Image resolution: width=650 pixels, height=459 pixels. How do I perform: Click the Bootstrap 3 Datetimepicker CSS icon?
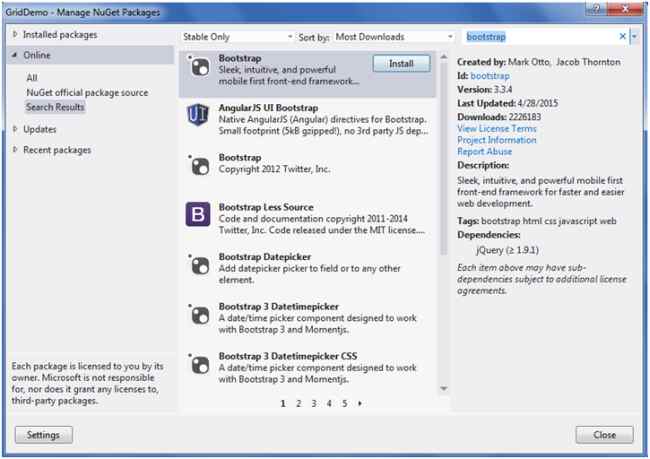(x=199, y=364)
